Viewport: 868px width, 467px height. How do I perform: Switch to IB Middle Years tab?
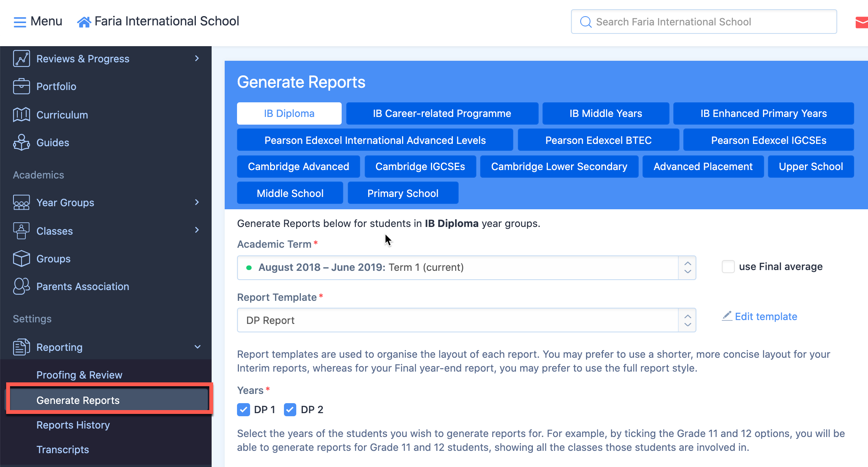[x=606, y=113]
